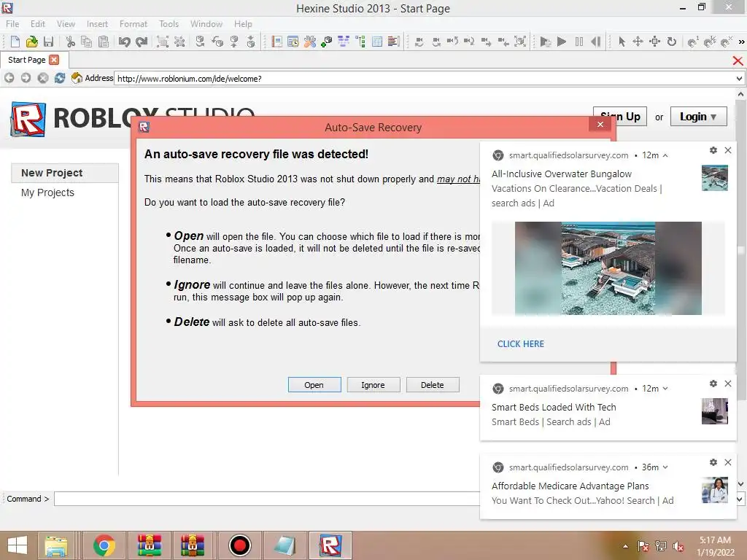Viewport: 747px width, 560px height.
Task: Click the Home icon beside Address
Action: pos(76,77)
